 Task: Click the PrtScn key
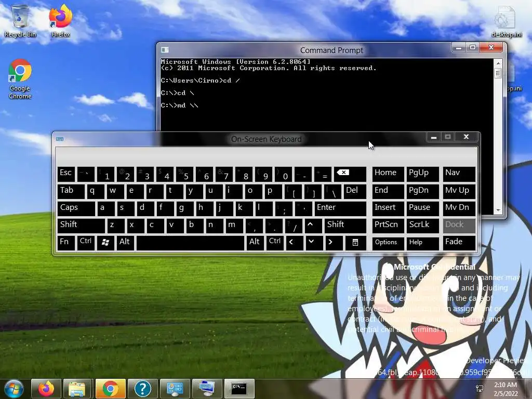388,225
